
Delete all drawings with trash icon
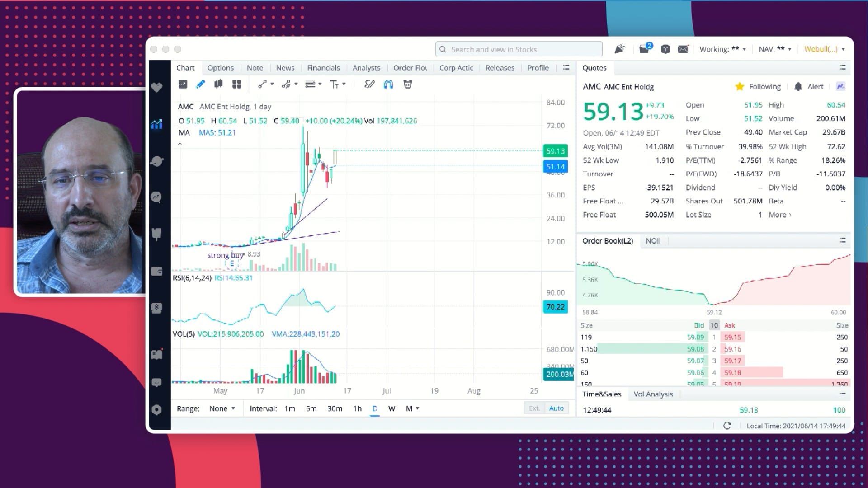(x=408, y=84)
